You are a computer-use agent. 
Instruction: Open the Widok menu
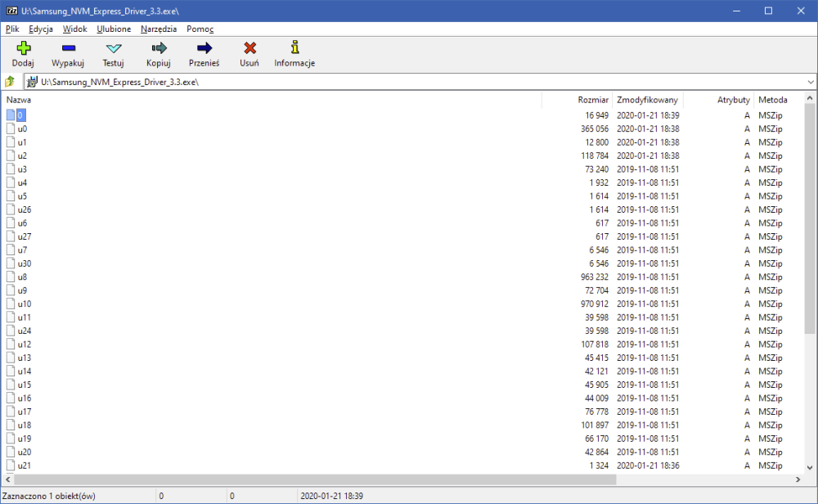point(74,29)
